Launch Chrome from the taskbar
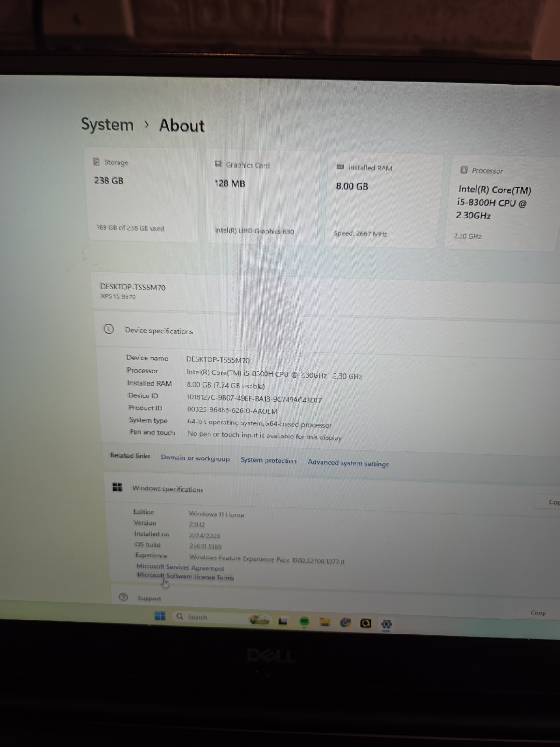Image resolution: width=560 pixels, height=747 pixels. [x=345, y=622]
